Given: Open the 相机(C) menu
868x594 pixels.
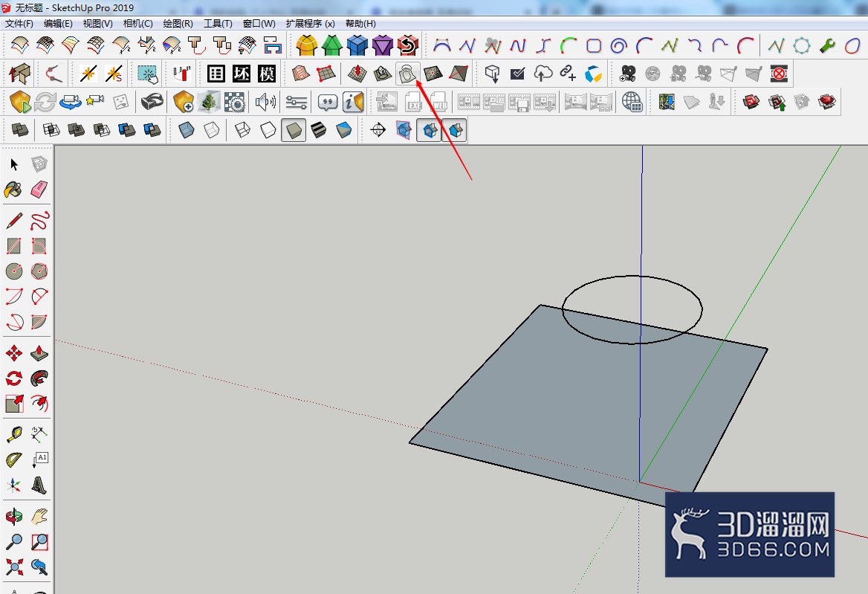Looking at the screenshot, I should (x=137, y=23).
